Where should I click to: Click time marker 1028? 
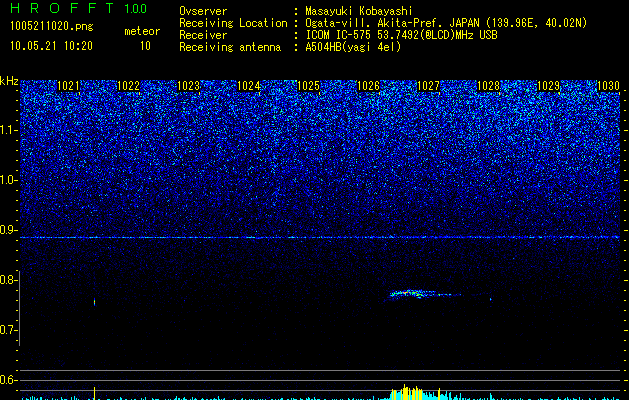click(489, 86)
